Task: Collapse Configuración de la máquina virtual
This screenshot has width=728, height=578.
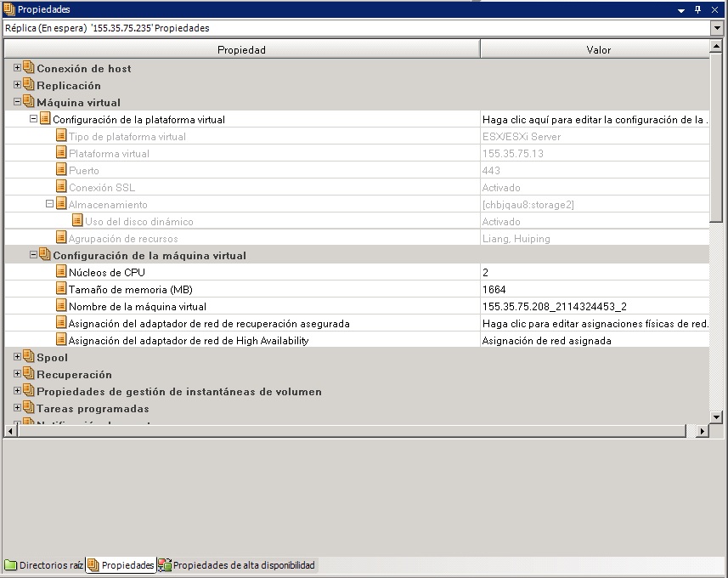Action: 33,255
